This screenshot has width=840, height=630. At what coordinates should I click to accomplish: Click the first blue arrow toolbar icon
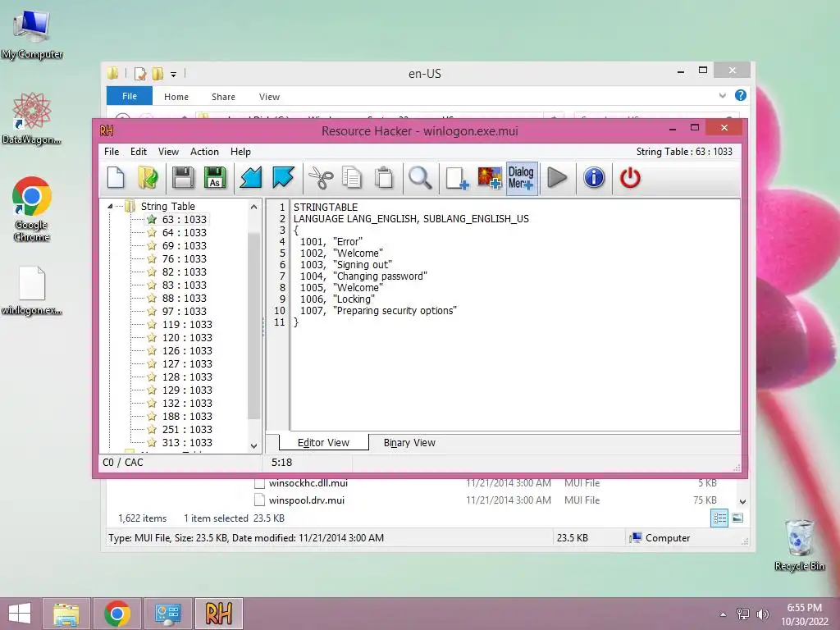tap(251, 178)
